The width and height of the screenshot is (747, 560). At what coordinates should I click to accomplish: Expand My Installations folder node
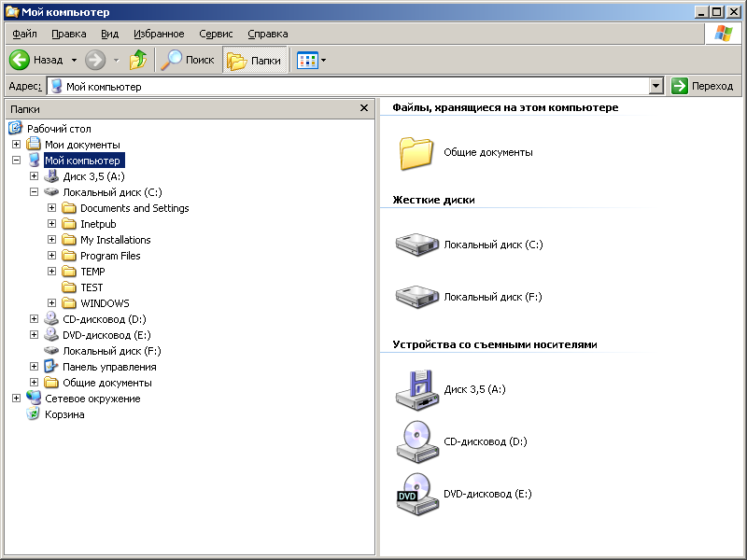tap(51, 240)
